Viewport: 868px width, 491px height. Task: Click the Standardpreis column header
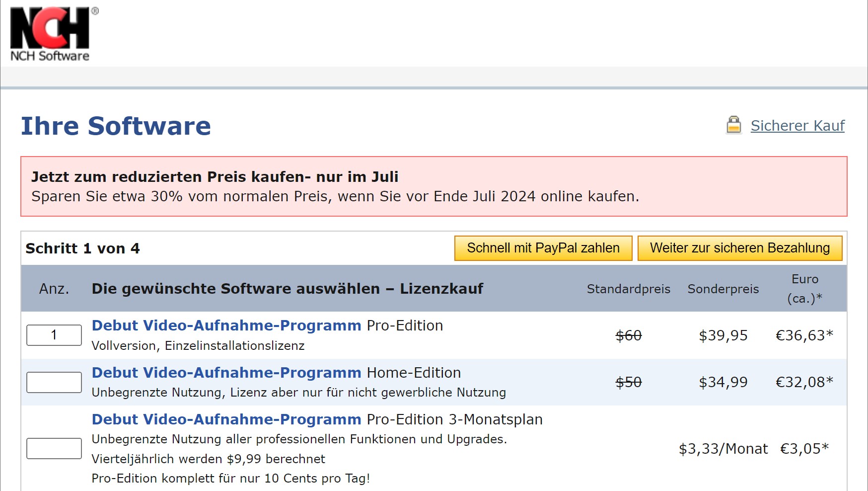click(x=629, y=289)
